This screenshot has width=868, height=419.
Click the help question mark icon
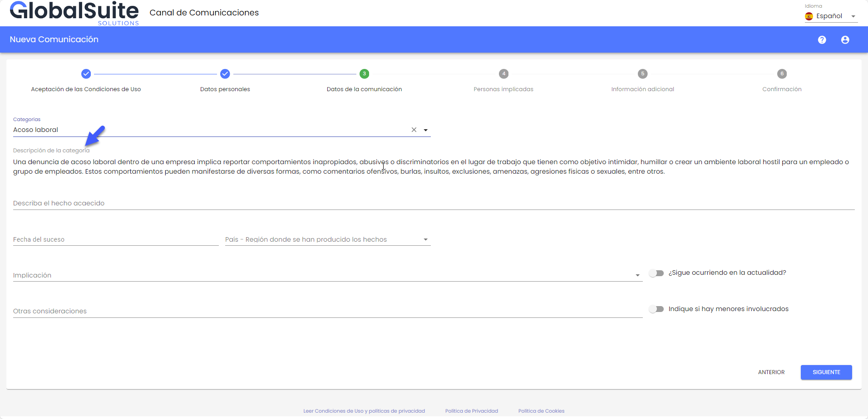822,40
